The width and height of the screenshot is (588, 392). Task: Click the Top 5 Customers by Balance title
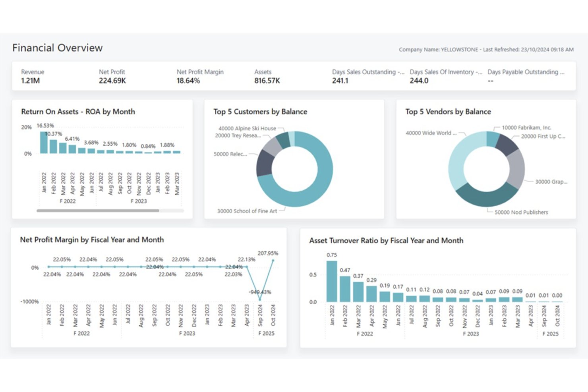260,112
